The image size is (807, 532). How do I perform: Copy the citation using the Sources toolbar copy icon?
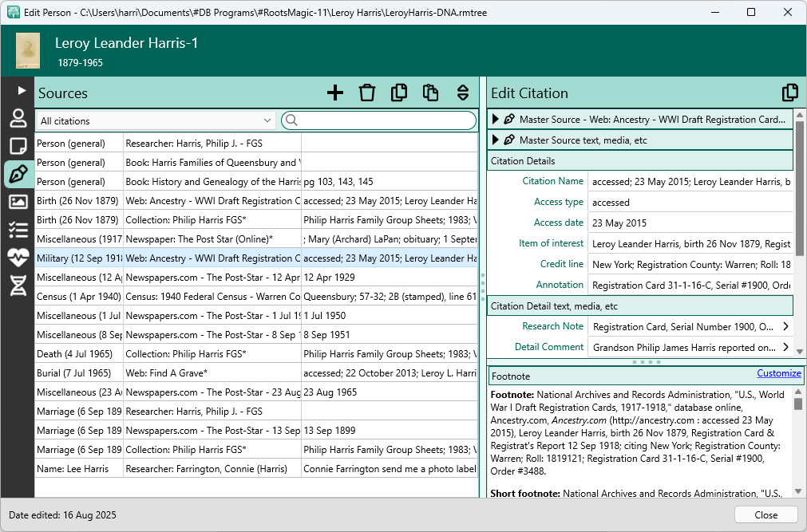click(399, 93)
